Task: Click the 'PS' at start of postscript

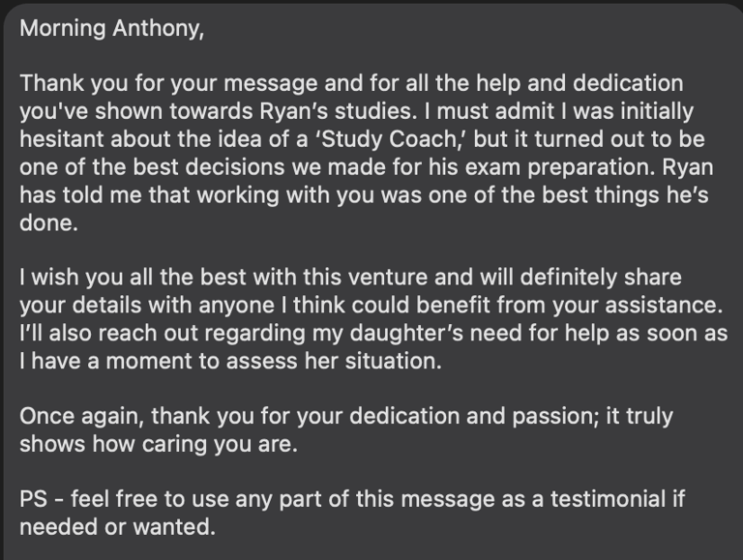Action: (34, 499)
